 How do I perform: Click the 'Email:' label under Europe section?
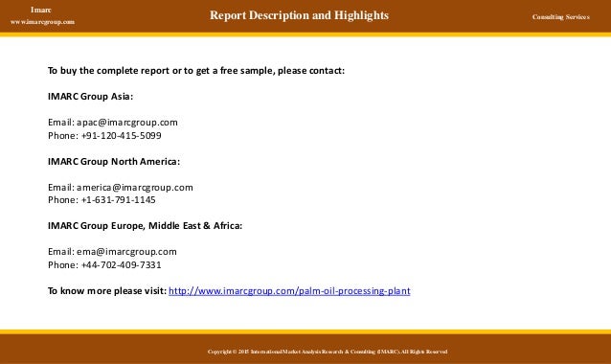(61, 252)
